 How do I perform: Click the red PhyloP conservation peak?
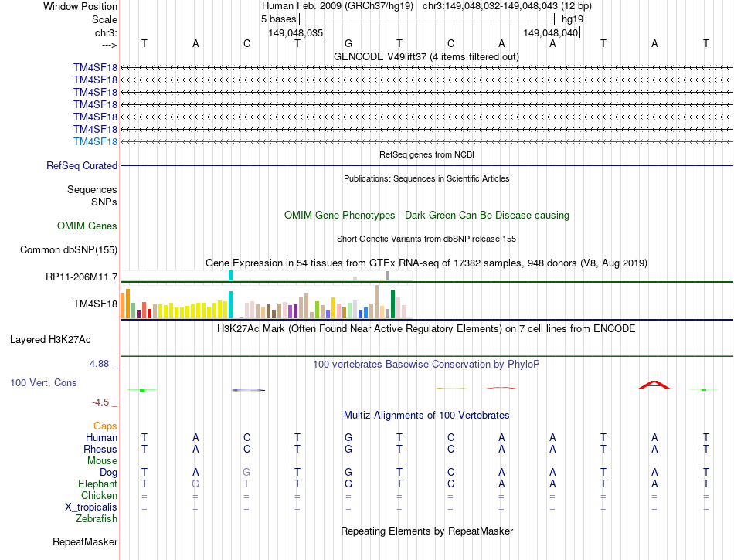pos(654,385)
